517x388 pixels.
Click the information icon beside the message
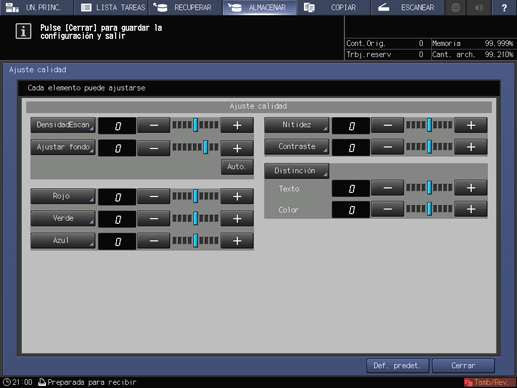tap(23, 32)
